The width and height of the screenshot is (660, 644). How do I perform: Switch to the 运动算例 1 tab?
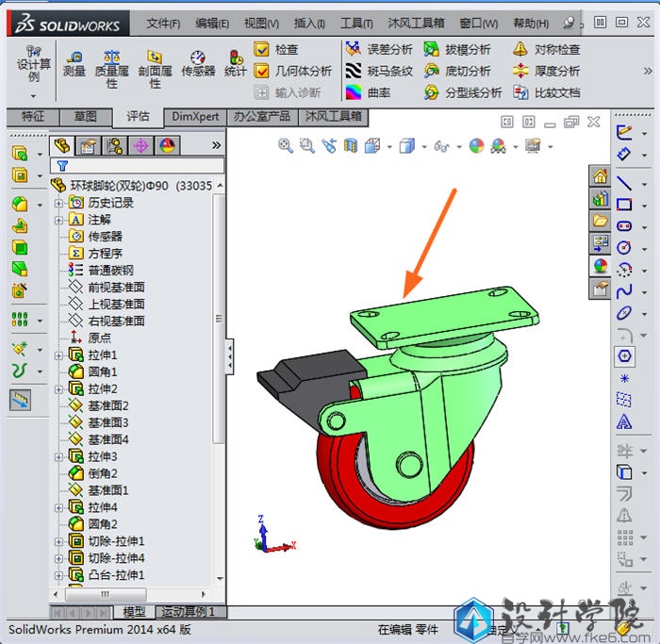(x=188, y=612)
